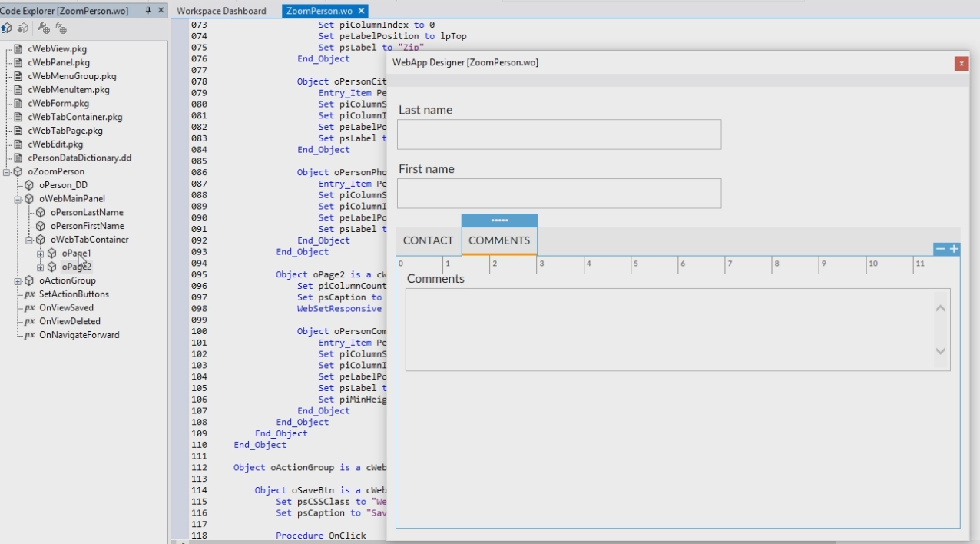Click the second Code Explorer toolbar icon
The height and width of the screenshot is (544, 980).
22,28
